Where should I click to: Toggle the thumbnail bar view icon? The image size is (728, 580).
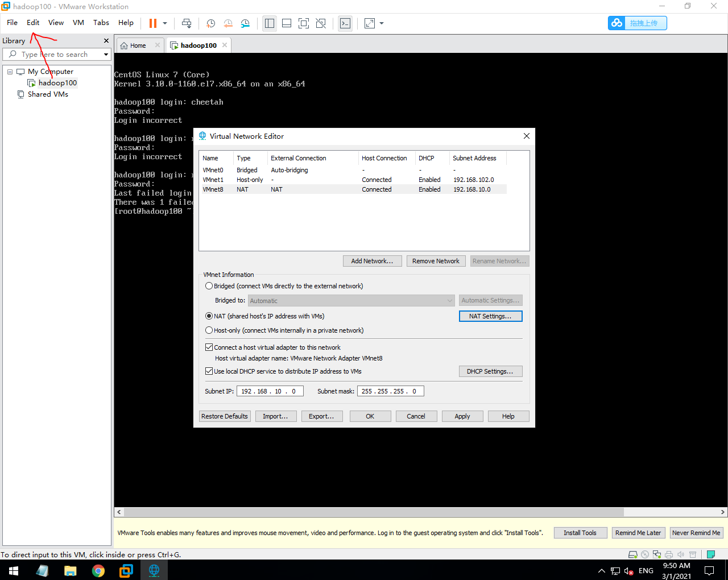[x=287, y=23]
